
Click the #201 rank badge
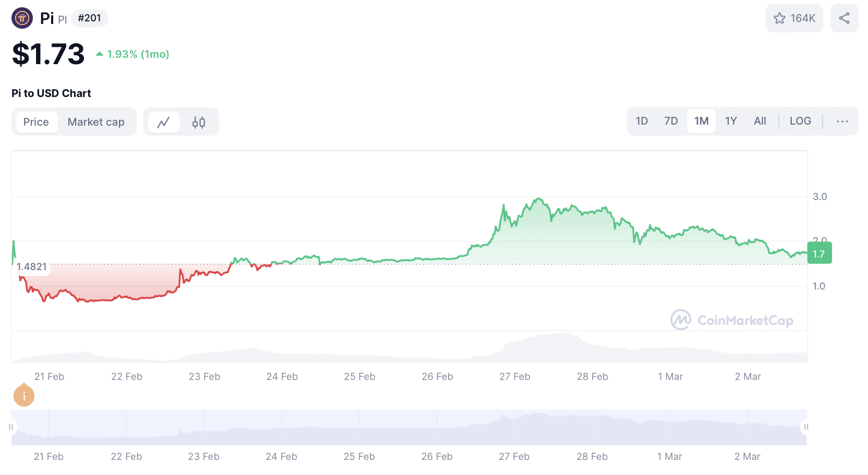[89, 18]
